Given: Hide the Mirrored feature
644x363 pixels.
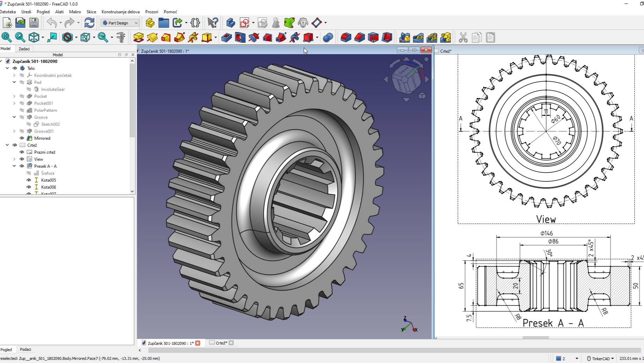Looking at the screenshot, I should pyautogui.click(x=22, y=138).
